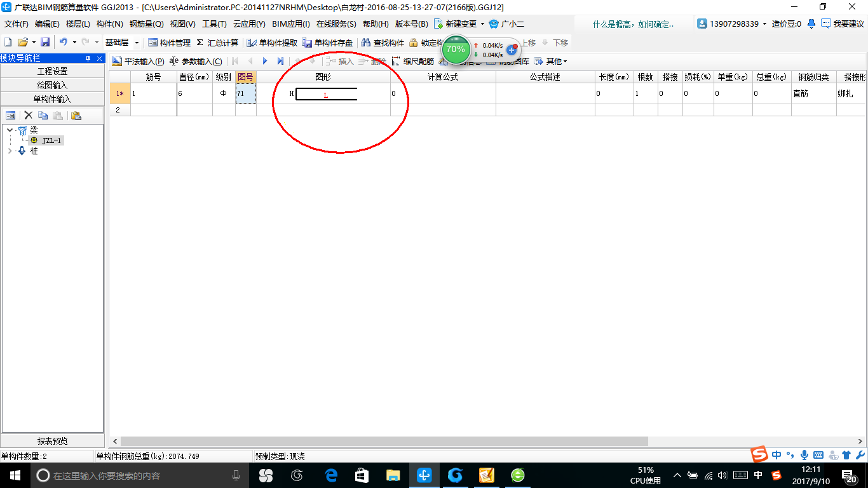Click the New file icon
The height and width of the screenshot is (488, 868).
coord(8,43)
